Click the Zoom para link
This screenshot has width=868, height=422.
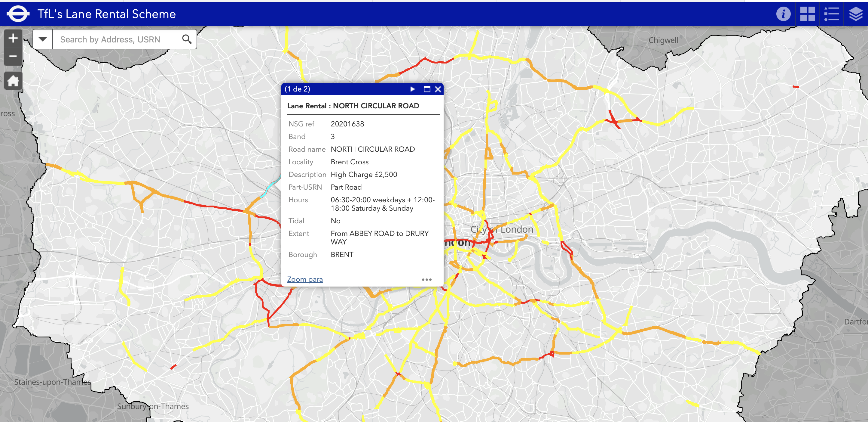tap(304, 279)
